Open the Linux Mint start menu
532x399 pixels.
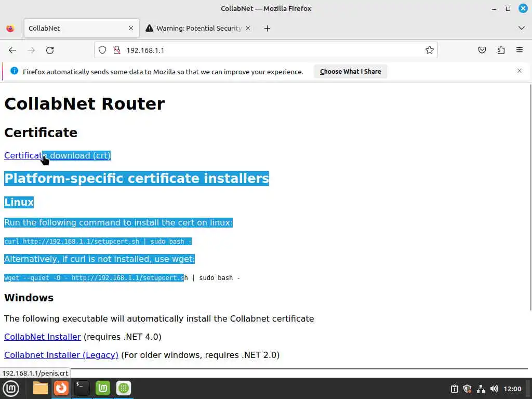[x=11, y=388]
